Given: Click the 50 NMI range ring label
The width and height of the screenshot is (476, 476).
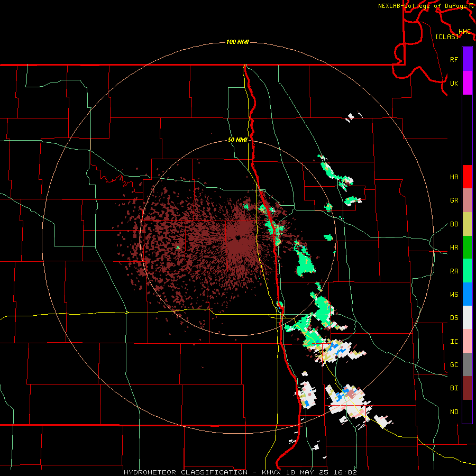Looking at the screenshot, I should [237, 140].
